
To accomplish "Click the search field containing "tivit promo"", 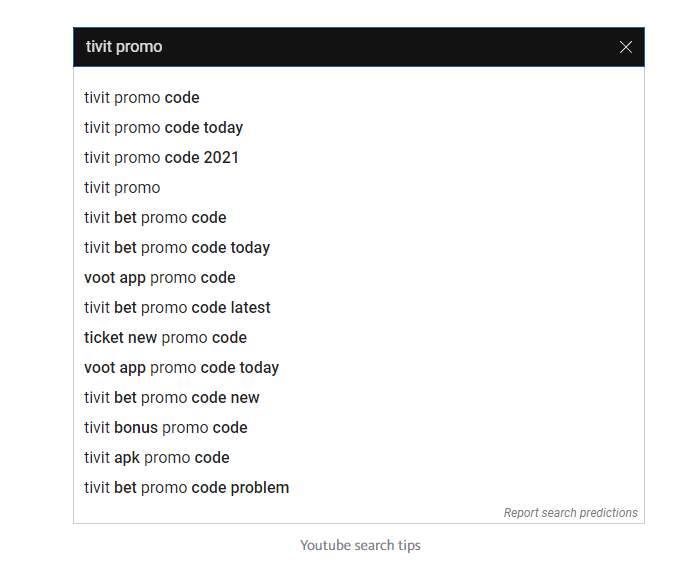I will [340, 47].
